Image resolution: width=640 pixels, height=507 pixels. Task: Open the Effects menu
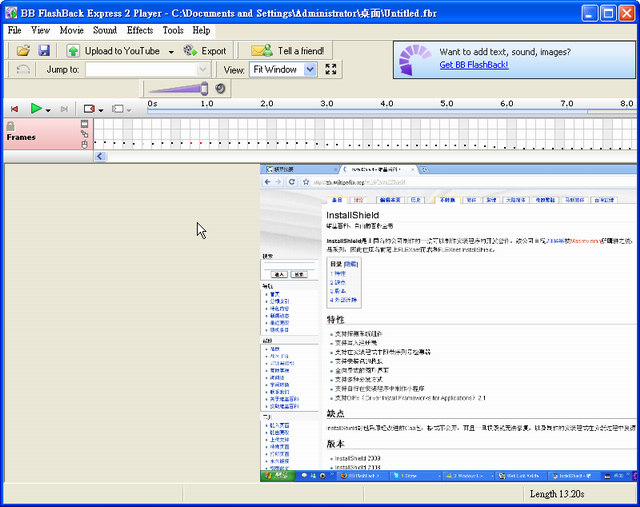(x=140, y=30)
